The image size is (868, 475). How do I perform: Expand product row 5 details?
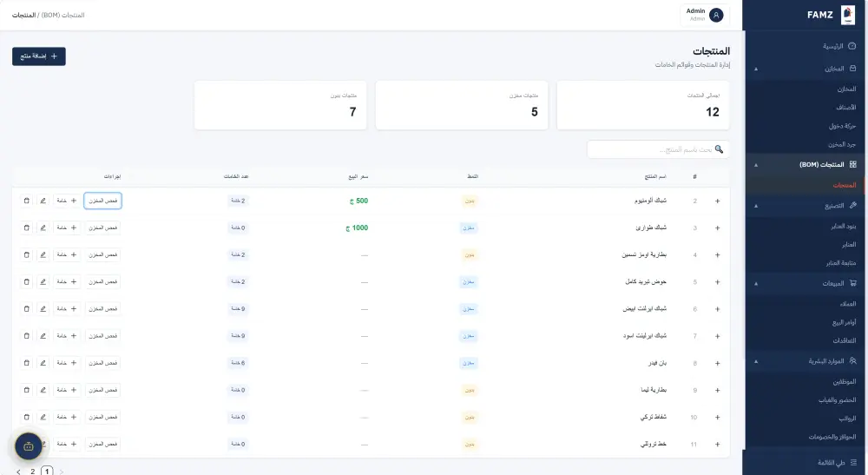(718, 282)
